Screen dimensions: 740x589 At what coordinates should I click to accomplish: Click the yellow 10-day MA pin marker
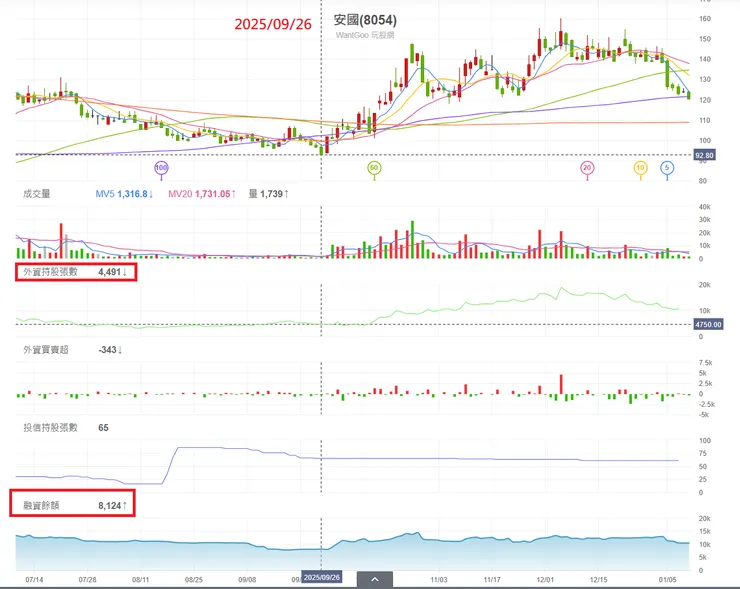coord(640,168)
